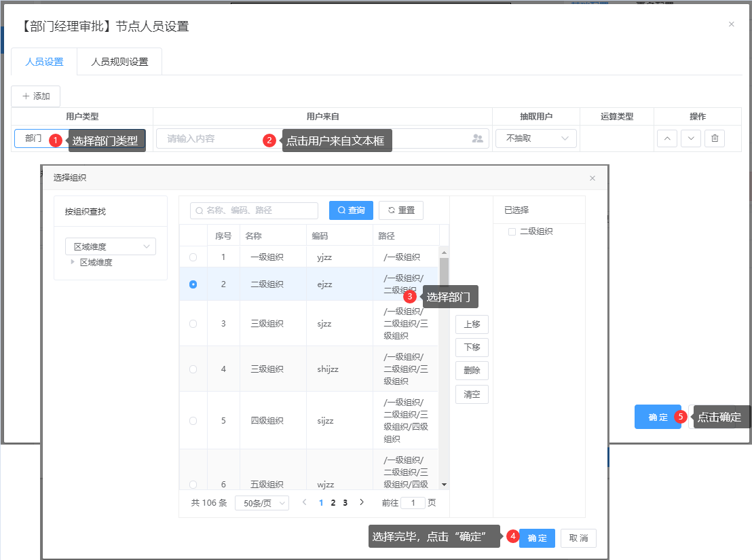Screen dimensions: 752x560
Task: Click the 删除 button
Action: pyautogui.click(x=472, y=371)
